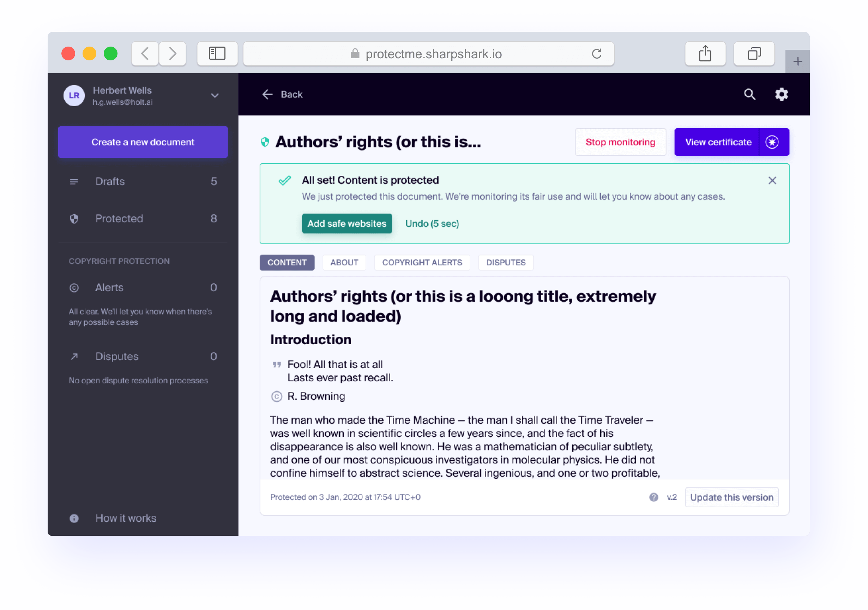Select the Disputes tab
Screen dimensions: 868x610
[x=505, y=262]
